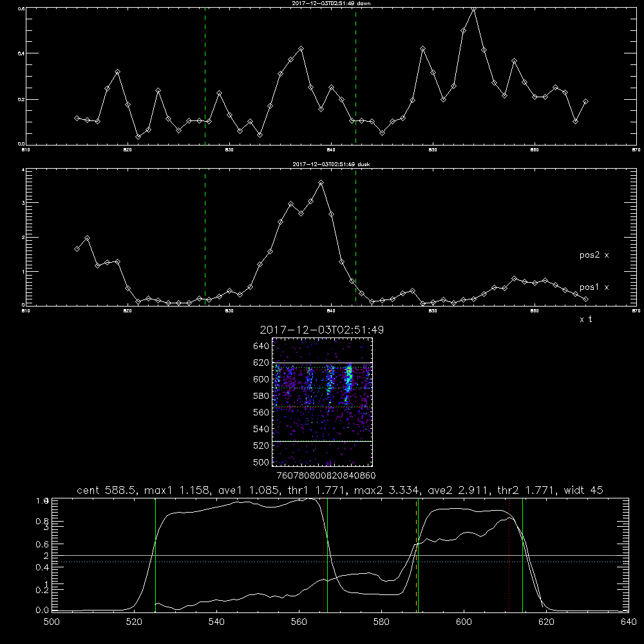Click heatmap y-axis label 520
644x644 pixels.
[261, 446]
